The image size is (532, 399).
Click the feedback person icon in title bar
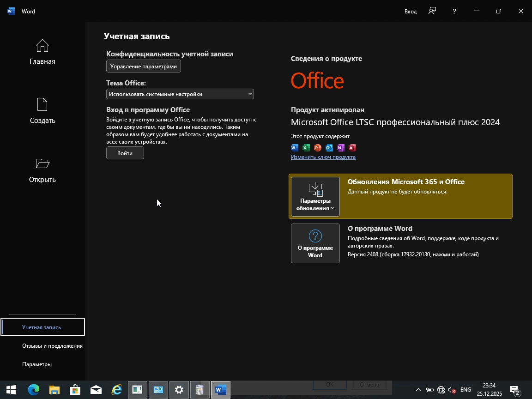(432, 11)
